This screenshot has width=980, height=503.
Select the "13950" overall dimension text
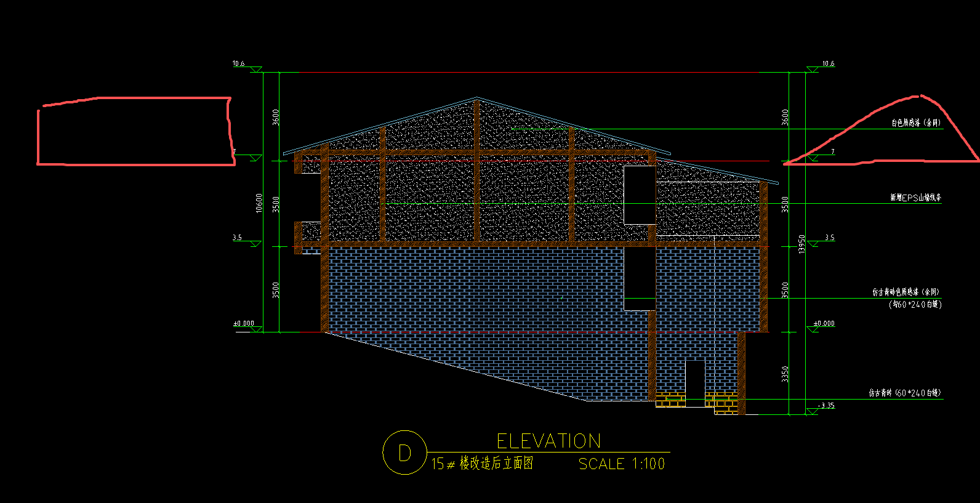(x=801, y=244)
